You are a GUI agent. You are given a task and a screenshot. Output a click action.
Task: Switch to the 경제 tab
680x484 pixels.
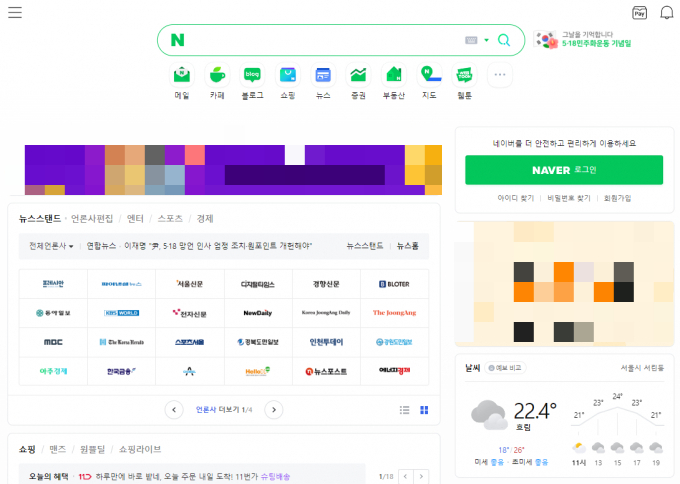205,219
